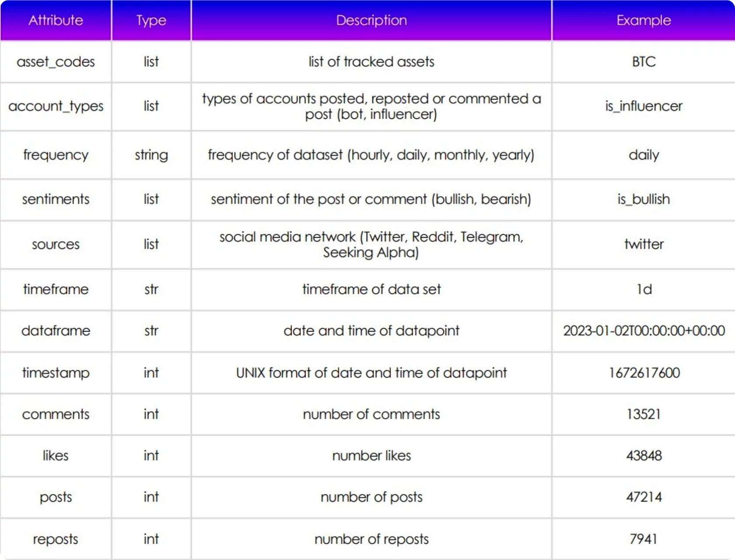Click the 'int' type in comments row
Screen dimensions: 735x560
(151, 414)
